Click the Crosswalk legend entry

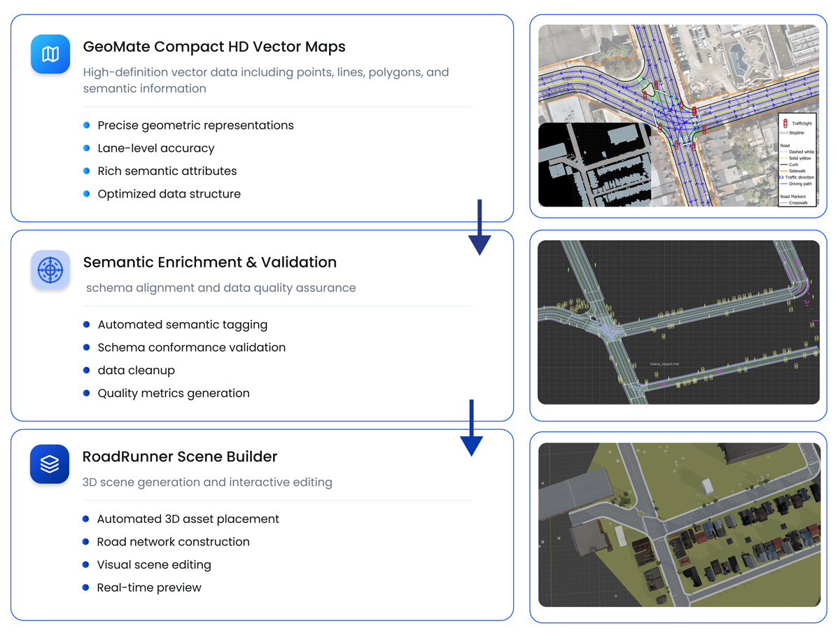click(x=794, y=203)
